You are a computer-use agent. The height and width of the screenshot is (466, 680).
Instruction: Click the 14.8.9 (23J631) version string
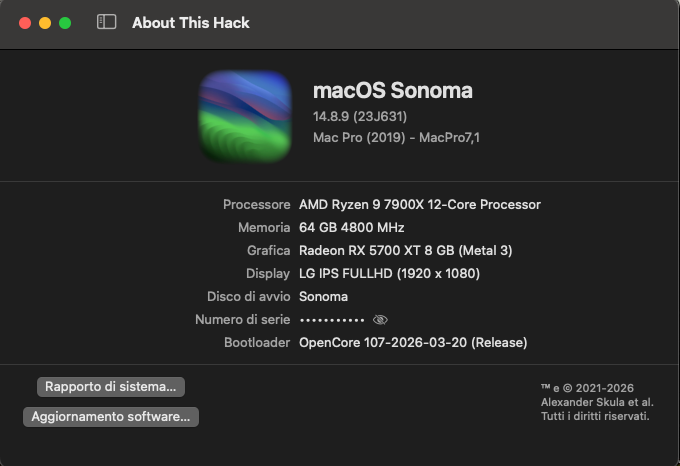360,117
